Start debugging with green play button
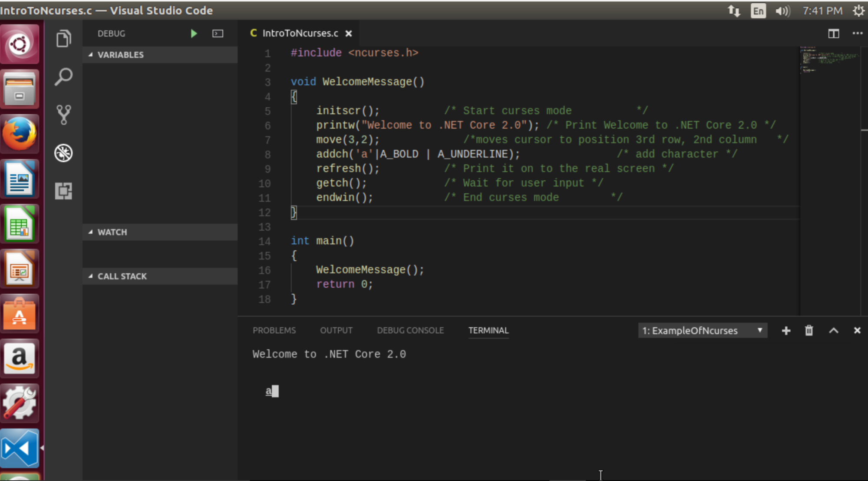 [194, 33]
